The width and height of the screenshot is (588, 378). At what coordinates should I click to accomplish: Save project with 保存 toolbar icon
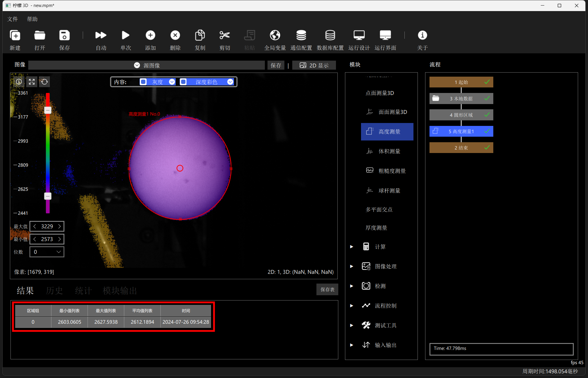64,35
